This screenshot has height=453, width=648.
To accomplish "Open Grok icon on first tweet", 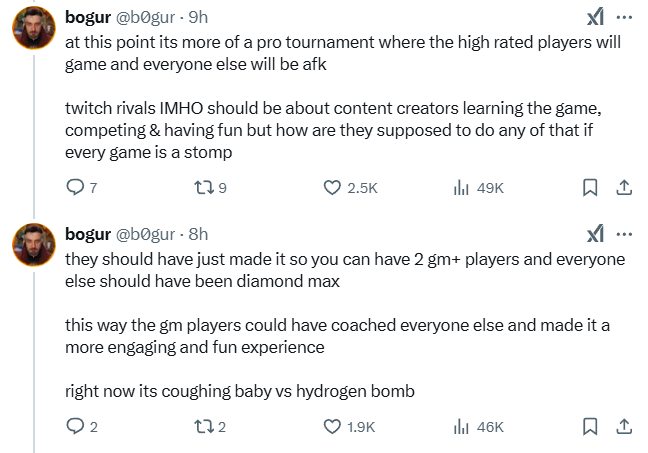I will [594, 17].
